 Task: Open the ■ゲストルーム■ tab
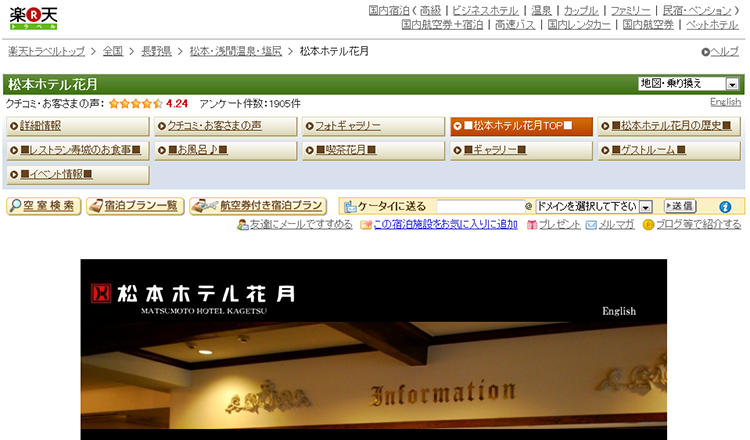(x=669, y=150)
